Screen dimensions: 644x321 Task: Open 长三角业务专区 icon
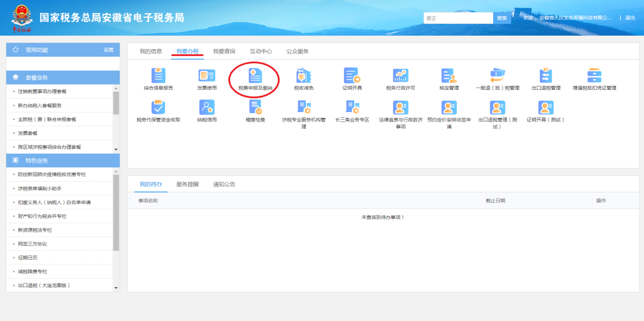tap(352, 107)
